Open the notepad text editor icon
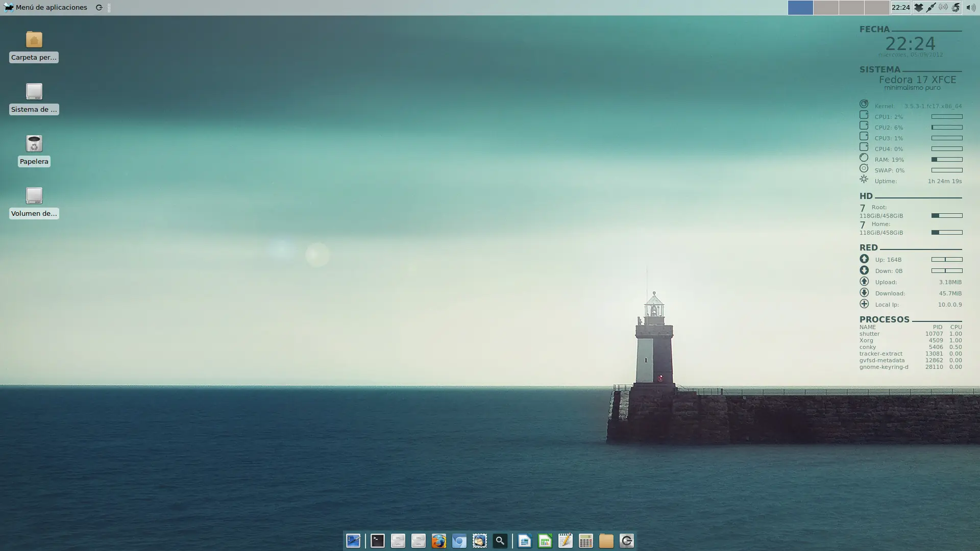This screenshot has width=980, height=551. click(566, 541)
